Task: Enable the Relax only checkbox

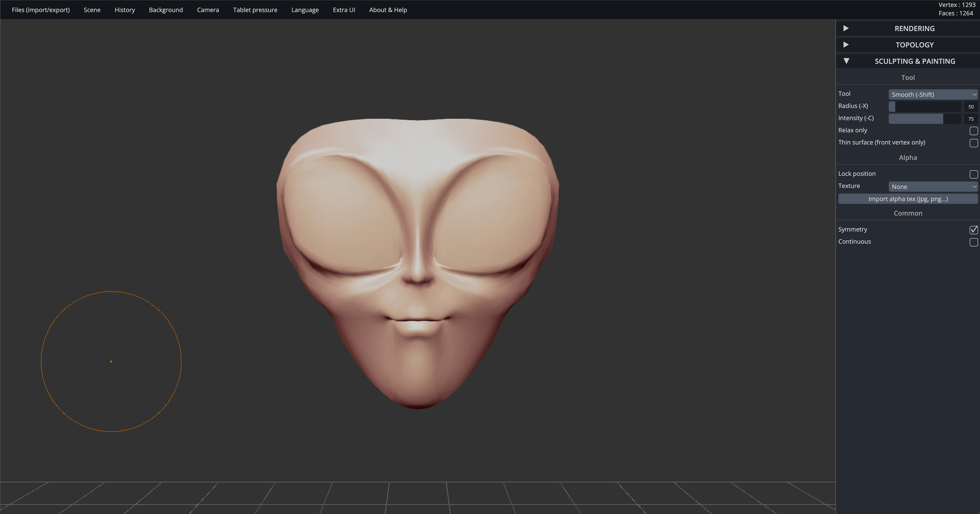Action: click(973, 130)
